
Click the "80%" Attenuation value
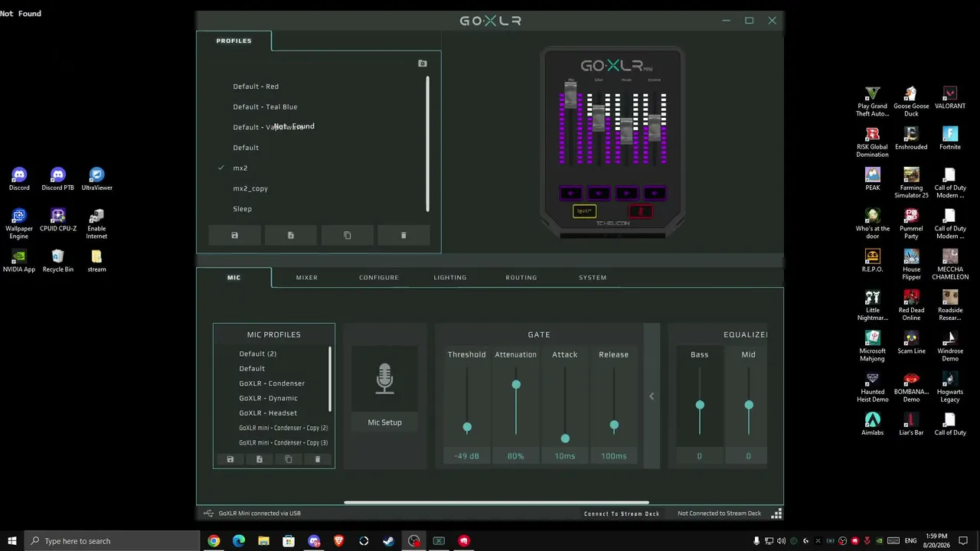[x=515, y=456]
